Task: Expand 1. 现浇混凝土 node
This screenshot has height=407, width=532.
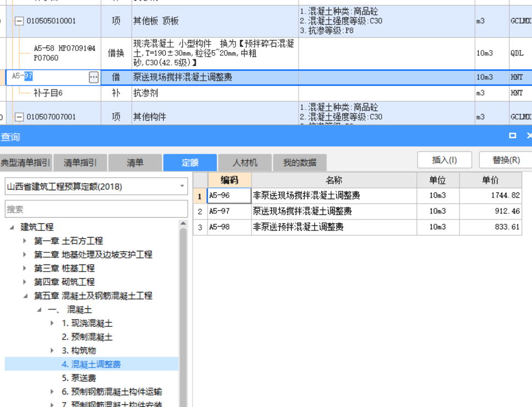Action: (52, 323)
